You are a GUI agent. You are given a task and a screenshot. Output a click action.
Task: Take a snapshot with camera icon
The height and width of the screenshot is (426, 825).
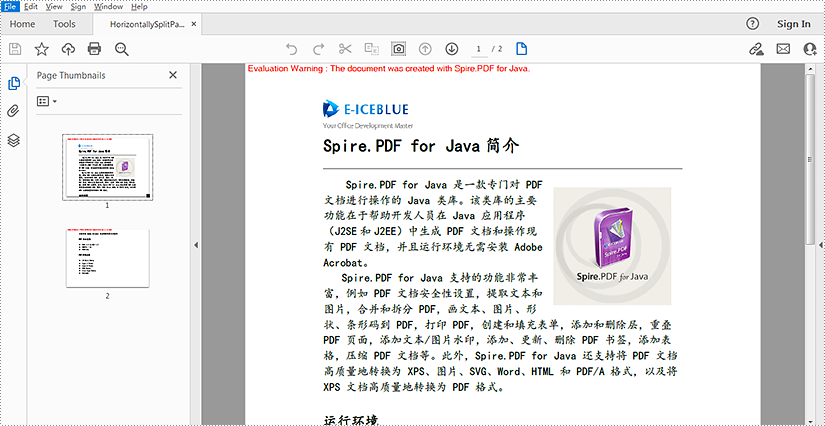[x=399, y=49]
